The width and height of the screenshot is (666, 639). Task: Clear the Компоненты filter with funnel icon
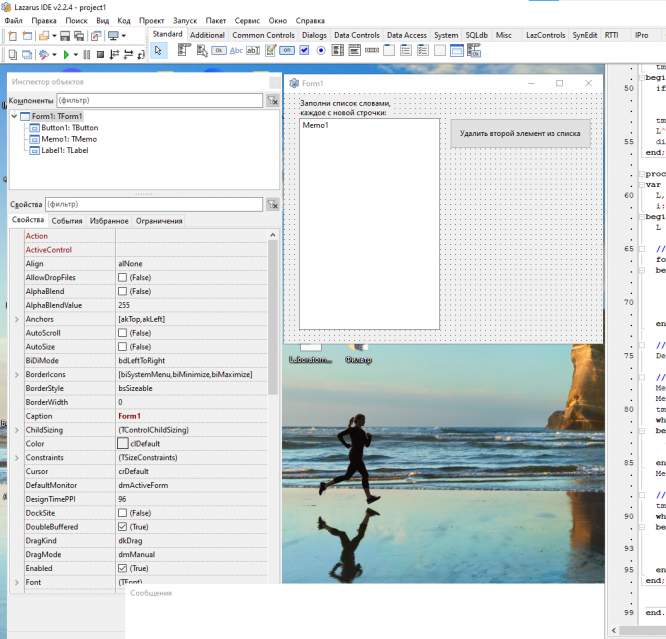click(x=272, y=100)
